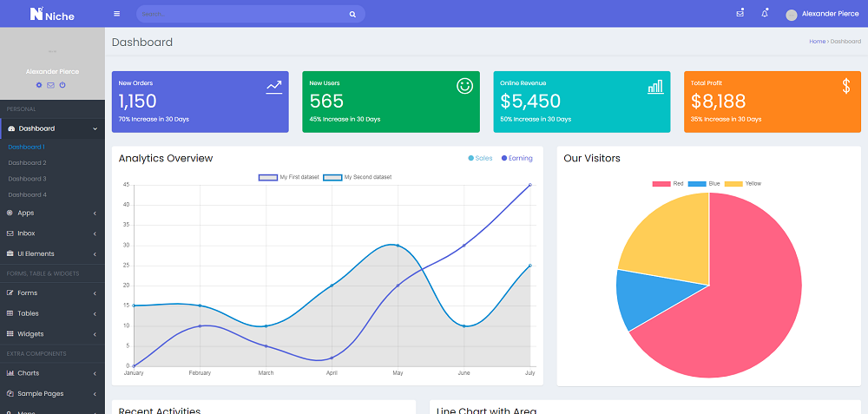Click the settings gear icon under profile name

pyautogui.click(x=39, y=85)
